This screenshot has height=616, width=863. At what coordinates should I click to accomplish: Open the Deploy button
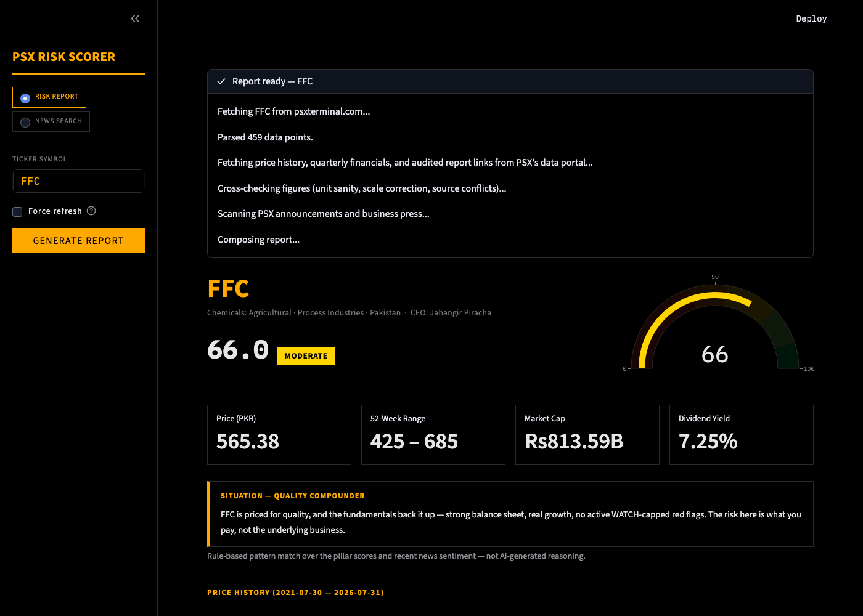coord(811,18)
